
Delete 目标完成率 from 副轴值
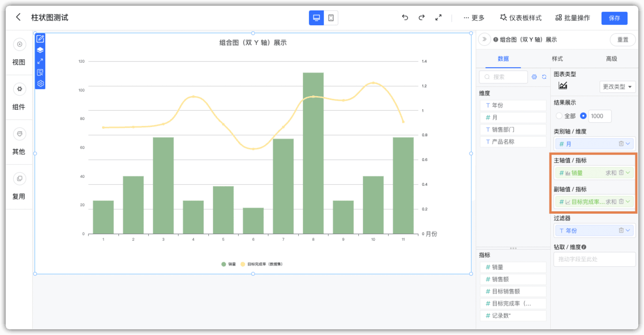coord(621,202)
